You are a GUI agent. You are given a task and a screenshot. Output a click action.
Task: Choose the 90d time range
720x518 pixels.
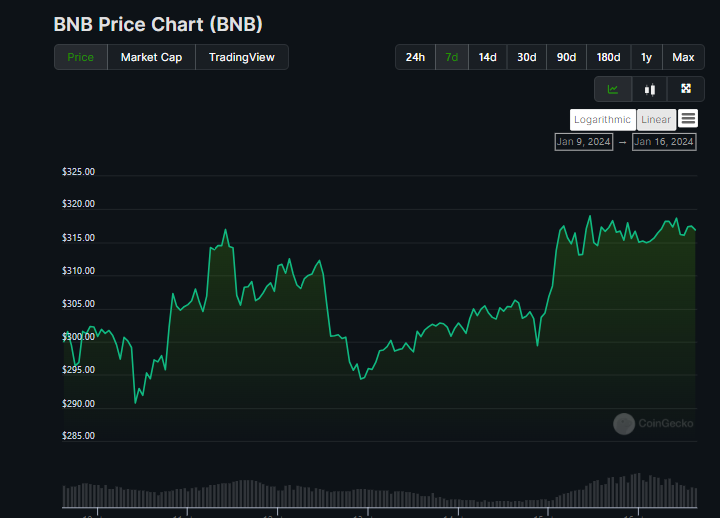coord(566,57)
